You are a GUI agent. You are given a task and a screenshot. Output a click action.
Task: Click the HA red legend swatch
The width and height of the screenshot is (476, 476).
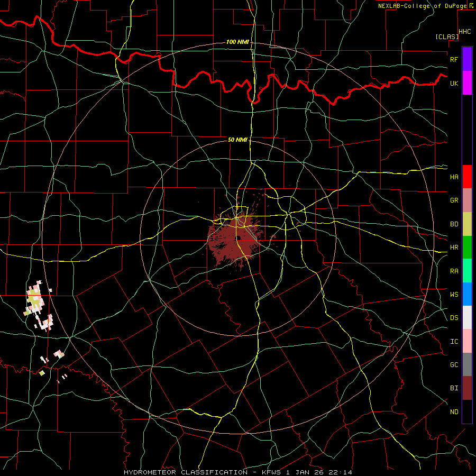pyautogui.click(x=467, y=177)
